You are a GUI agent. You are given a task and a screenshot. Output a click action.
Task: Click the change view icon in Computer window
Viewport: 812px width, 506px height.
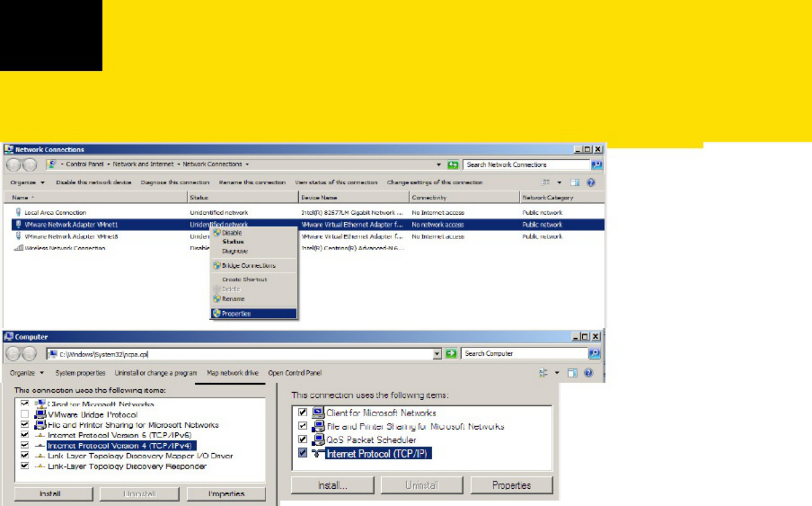543,373
